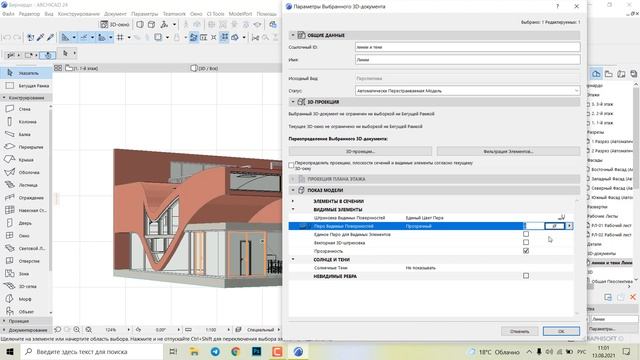Click the Undo arrow in toolbar
The height and width of the screenshot is (360, 640).
point(7,38)
